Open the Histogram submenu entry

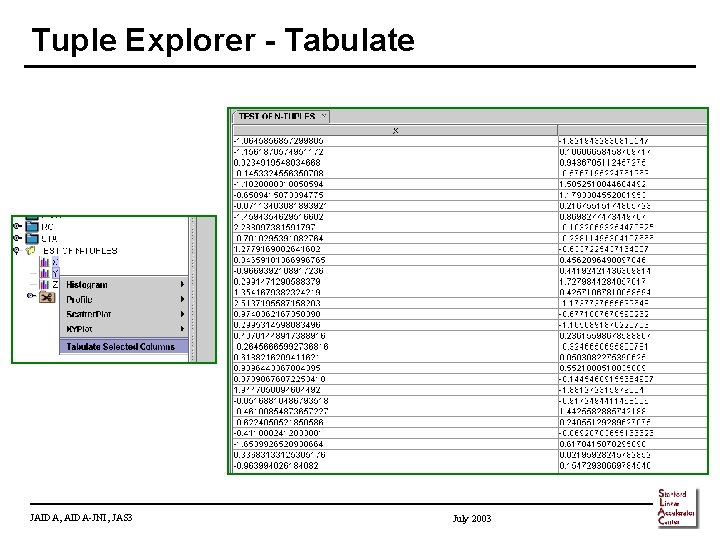pos(124,285)
